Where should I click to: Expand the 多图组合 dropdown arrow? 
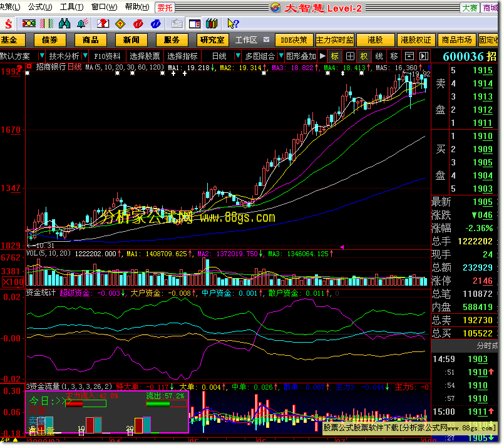(x=281, y=56)
